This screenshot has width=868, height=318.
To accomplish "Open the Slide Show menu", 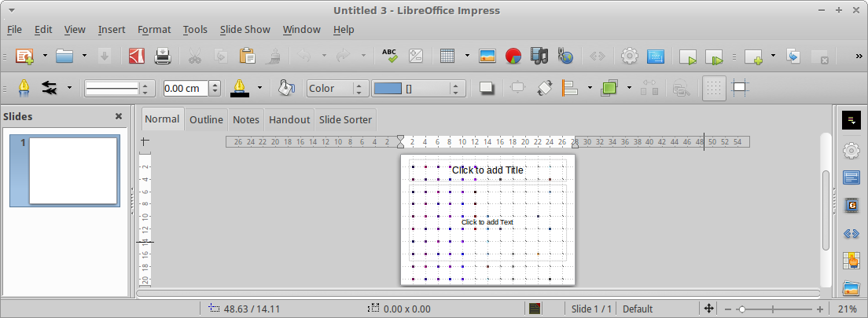I will 245,30.
